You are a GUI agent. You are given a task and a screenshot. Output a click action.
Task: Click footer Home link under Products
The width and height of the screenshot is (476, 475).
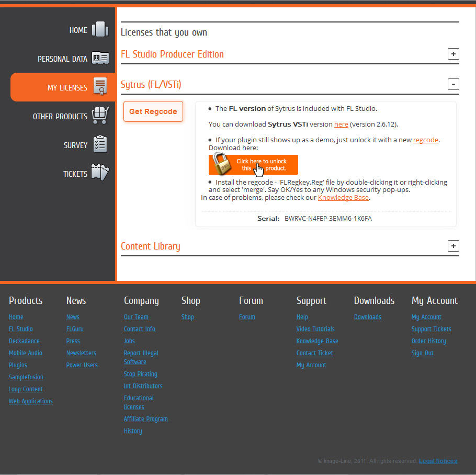point(16,317)
